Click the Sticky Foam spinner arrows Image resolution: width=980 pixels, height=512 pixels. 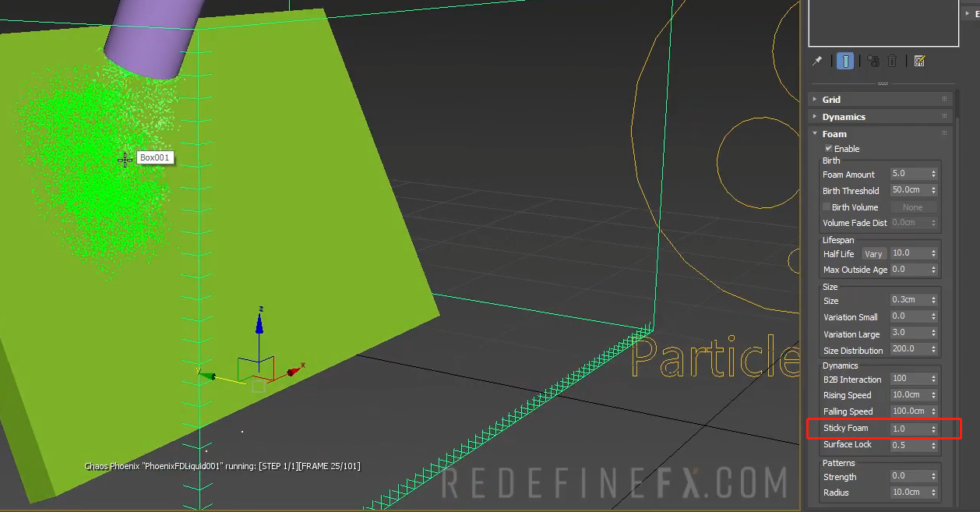(x=933, y=429)
